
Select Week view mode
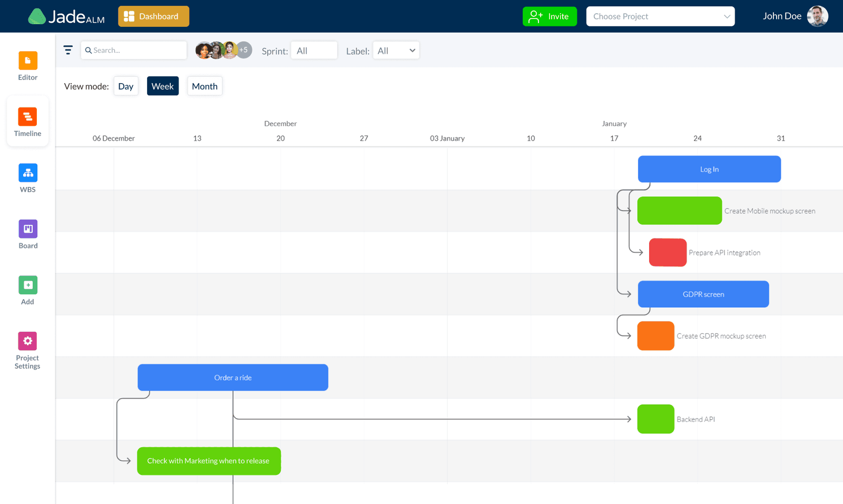pos(162,86)
